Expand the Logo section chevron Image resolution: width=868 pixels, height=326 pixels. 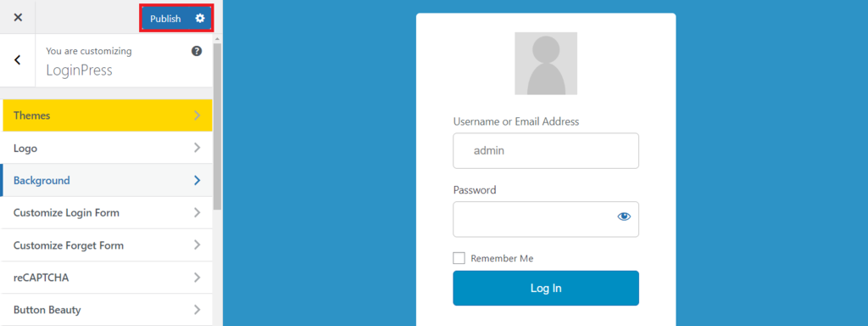coord(198,148)
